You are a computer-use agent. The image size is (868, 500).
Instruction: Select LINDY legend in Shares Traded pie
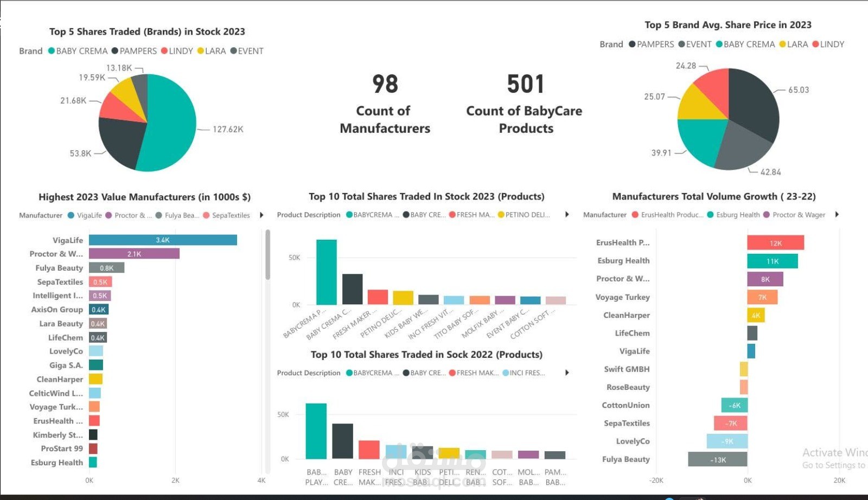click(177, 51)
